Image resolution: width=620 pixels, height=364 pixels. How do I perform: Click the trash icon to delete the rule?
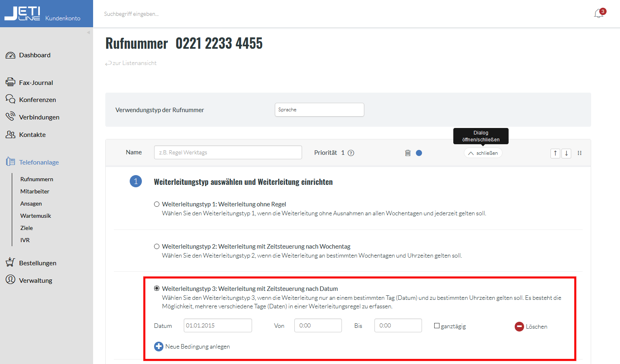click(408, 153)
